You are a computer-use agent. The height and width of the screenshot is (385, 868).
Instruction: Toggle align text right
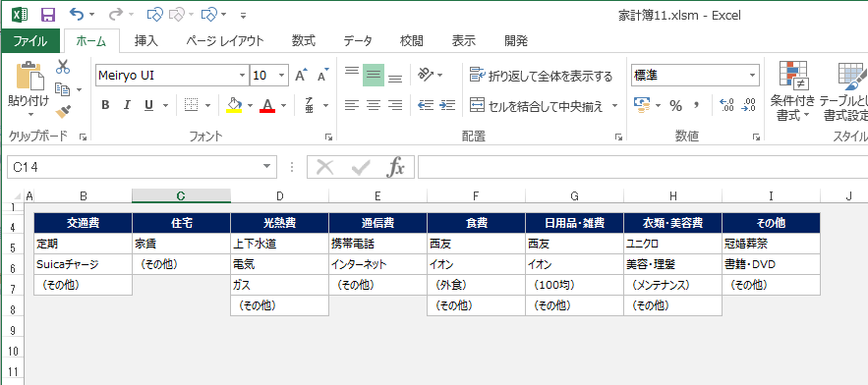[395, 105]
